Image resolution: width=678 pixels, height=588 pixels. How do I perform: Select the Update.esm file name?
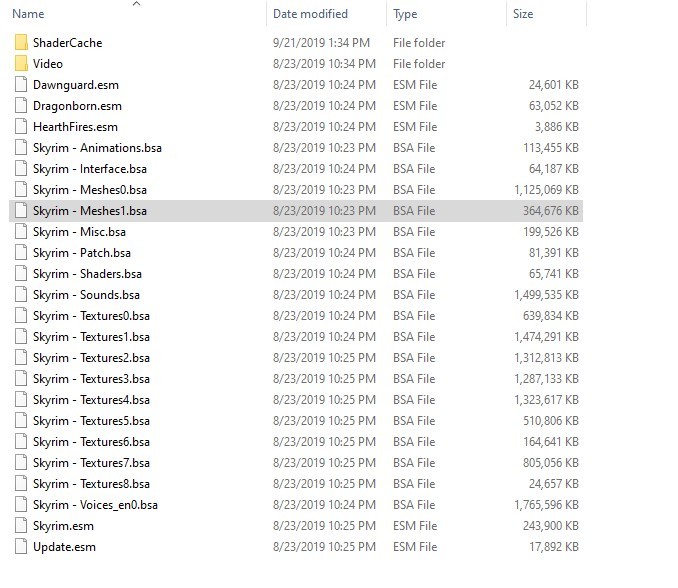[x=64, y=547]
